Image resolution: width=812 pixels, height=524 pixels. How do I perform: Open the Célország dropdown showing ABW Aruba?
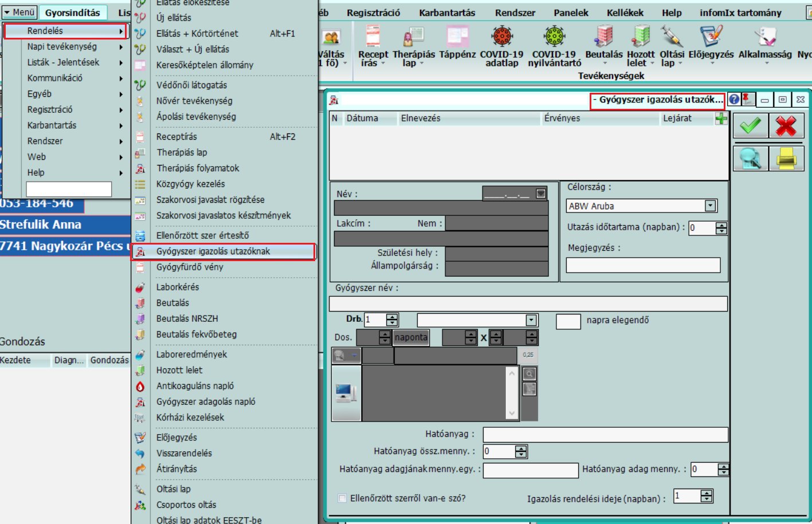pyautogui.click(x=710, y=206)
